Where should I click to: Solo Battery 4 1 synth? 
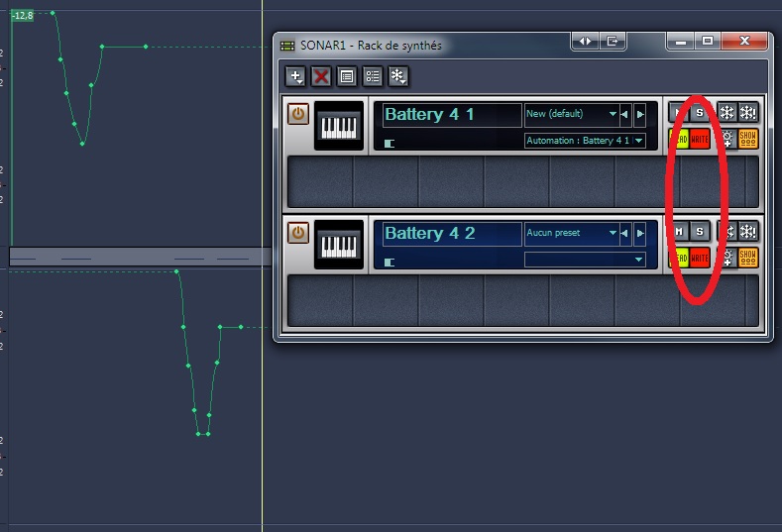pos(700,113)
